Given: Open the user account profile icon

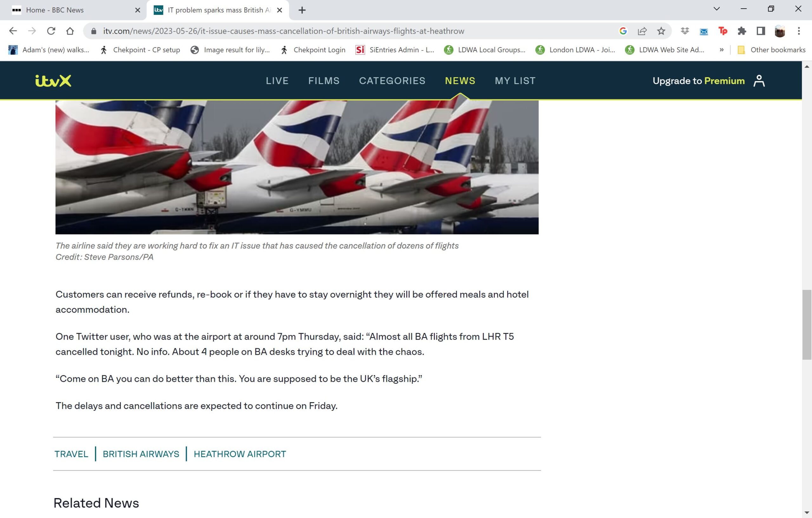Looking at the screenshot, I should (x=759, y=81).
